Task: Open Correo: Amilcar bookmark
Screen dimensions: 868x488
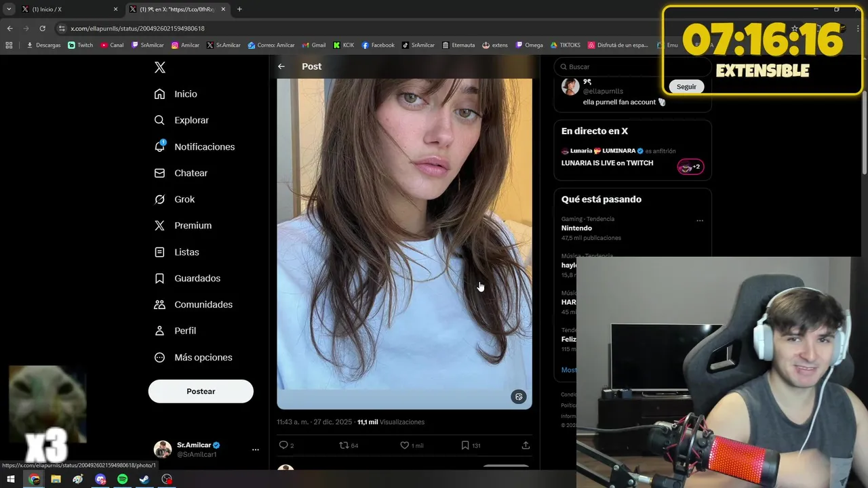Action: [271, 45]
